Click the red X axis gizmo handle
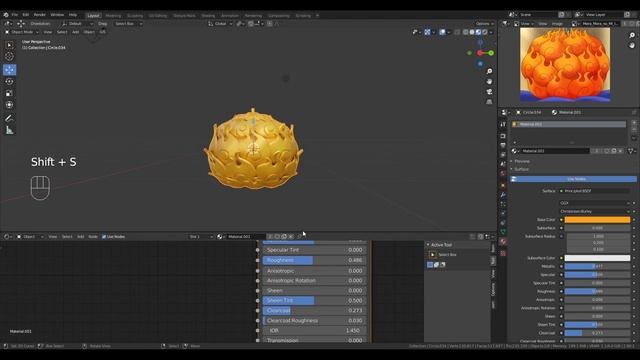This screenshot has width=640, height=360. tap(480, 53)
